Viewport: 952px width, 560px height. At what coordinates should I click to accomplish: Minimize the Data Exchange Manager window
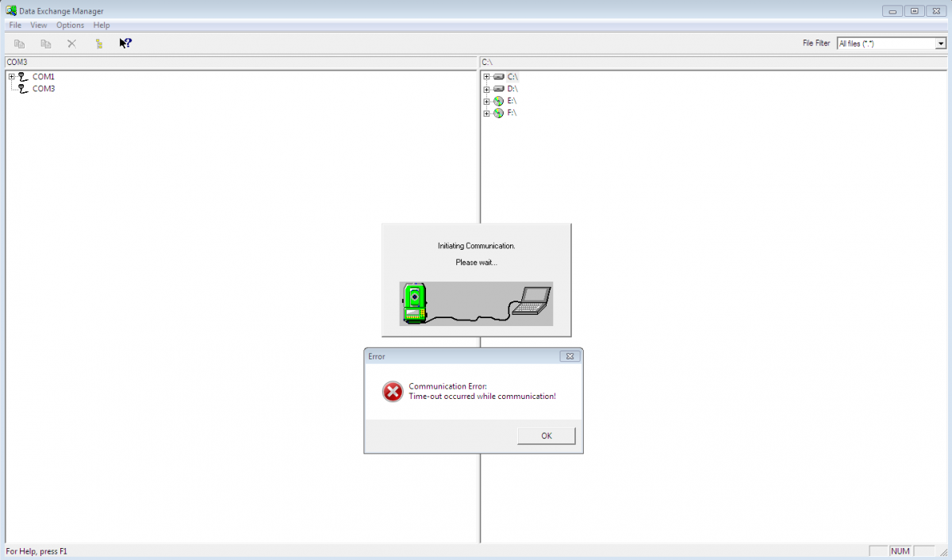coord(893,11)
